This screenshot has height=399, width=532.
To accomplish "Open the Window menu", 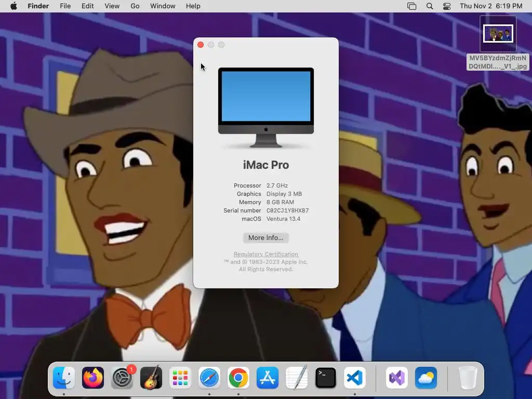I will point(163,6).
